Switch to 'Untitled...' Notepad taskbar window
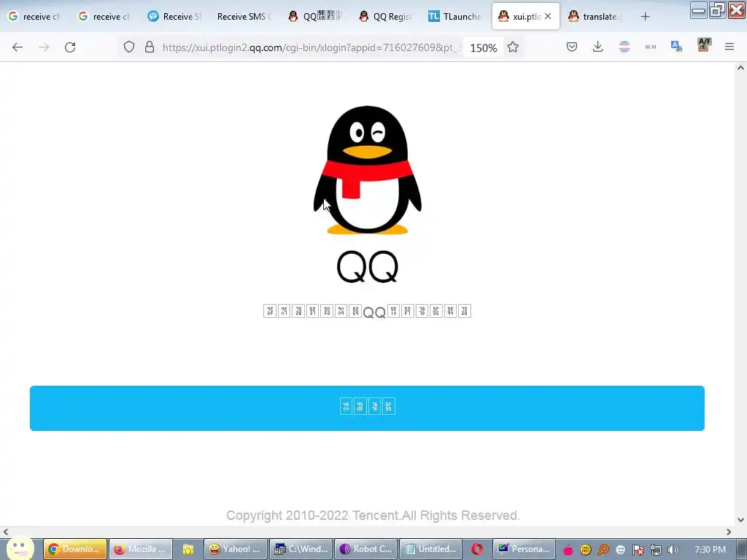The height and width of the screenshot is (560, 747). coord(431,549)
